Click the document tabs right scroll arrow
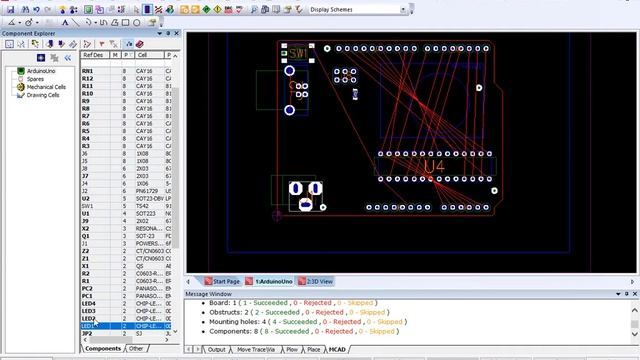This screenshot has height=360, width=640. point(632,282)
